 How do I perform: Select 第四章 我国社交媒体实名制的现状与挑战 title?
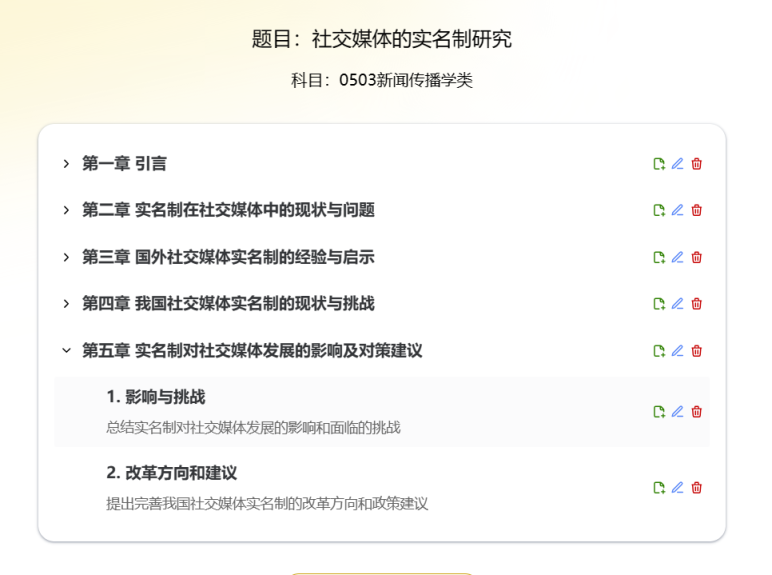[228, 304]
